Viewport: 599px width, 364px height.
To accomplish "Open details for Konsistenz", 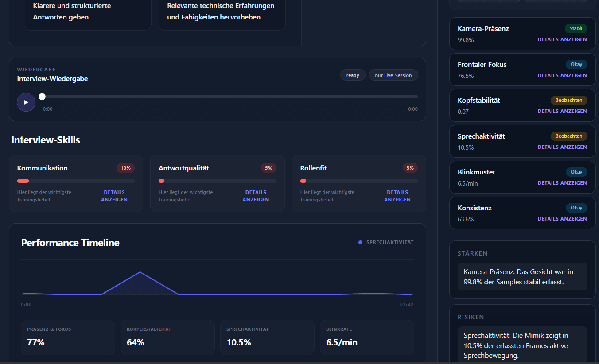I will click(562, 219).
